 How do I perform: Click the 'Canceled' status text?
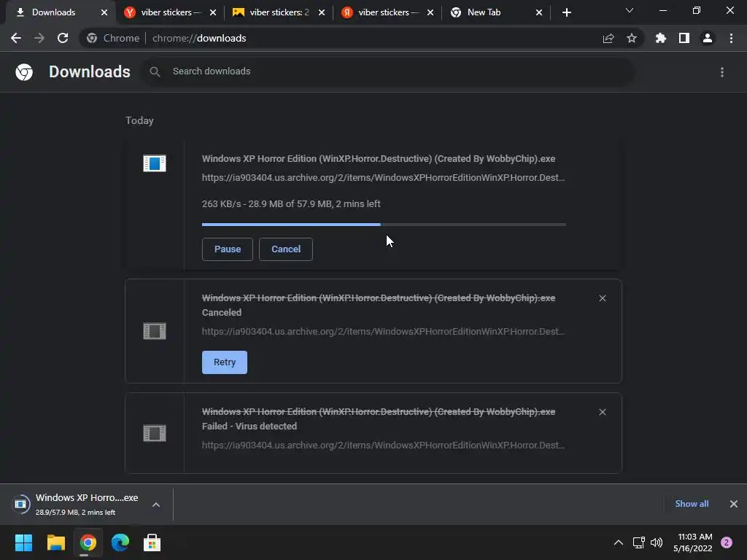[222, 313]
